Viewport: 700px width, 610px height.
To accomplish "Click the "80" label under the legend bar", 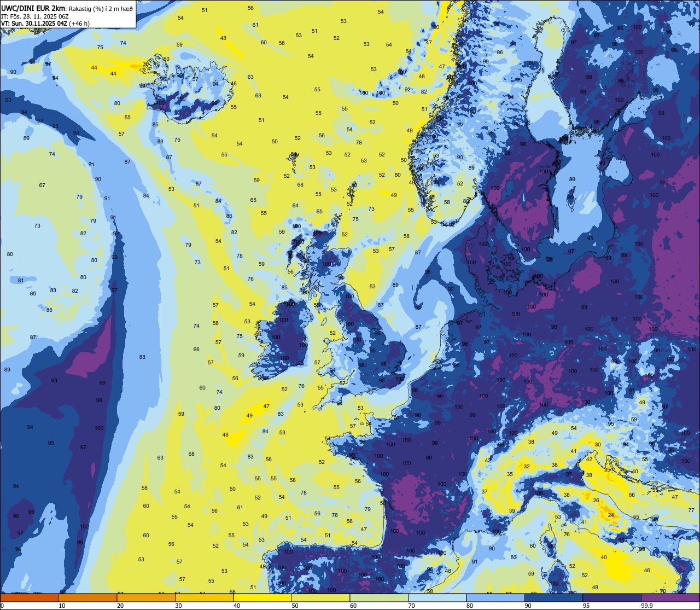I will (x=470, y=606).
